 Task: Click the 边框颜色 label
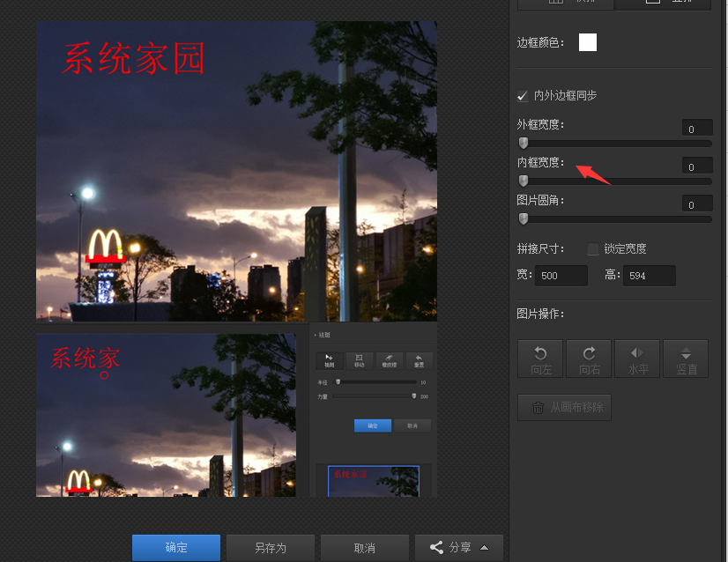[540, 43]
